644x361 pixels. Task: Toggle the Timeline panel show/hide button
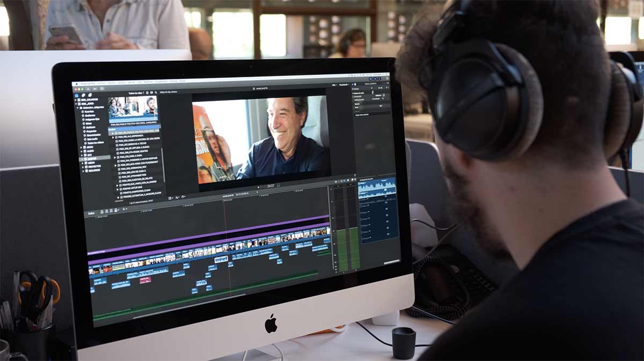pos(375,79)
